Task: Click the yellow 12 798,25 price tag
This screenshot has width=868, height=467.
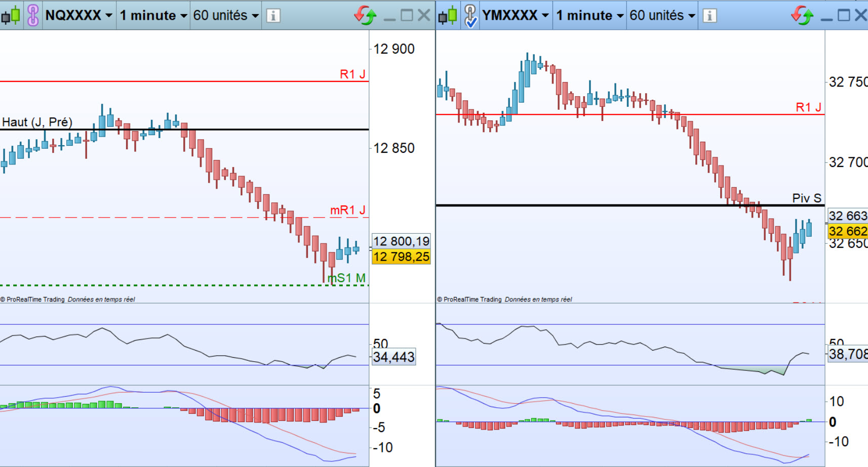Action: coord(401,257)
